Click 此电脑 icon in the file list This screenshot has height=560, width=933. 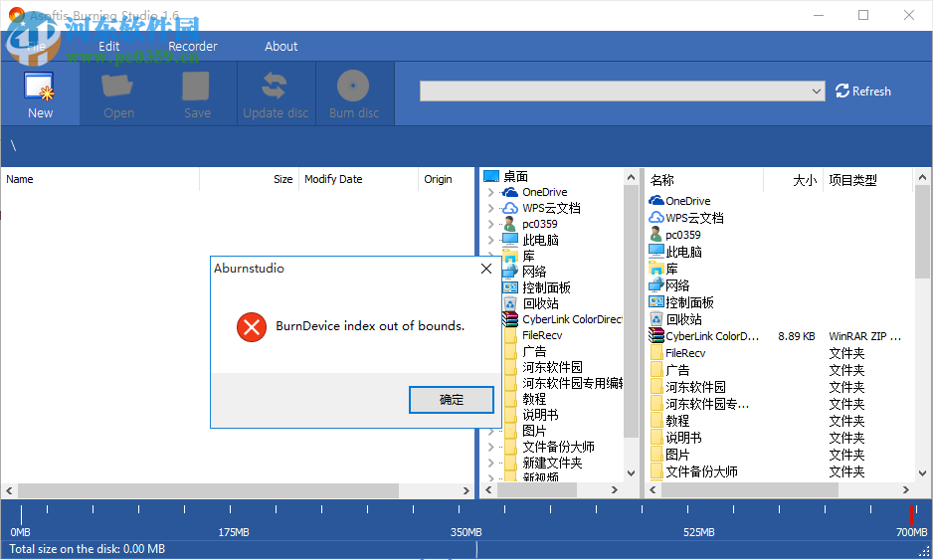[656, 251]
